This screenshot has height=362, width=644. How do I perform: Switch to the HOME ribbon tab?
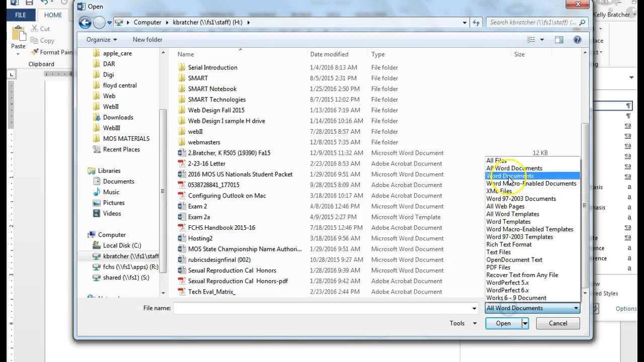(x=53, y=15)
